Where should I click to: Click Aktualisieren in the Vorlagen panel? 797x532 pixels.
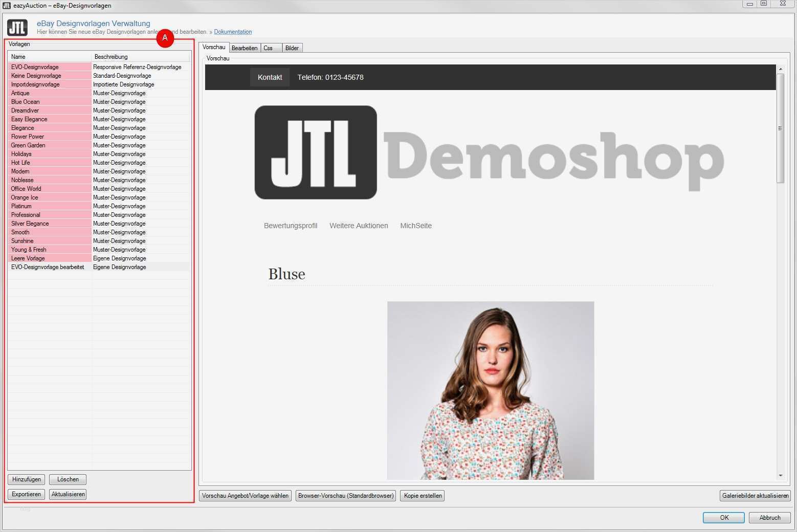pyautogui.click(x=68, y=494)
